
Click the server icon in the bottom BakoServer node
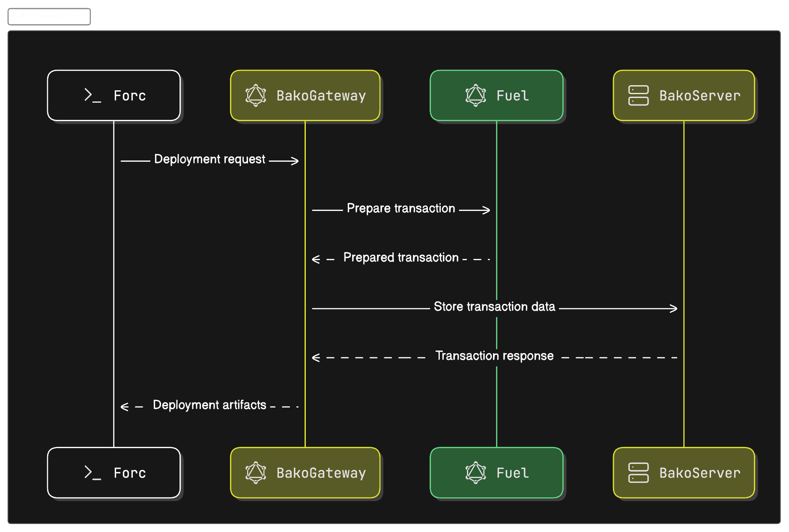[x=638, y=473]
